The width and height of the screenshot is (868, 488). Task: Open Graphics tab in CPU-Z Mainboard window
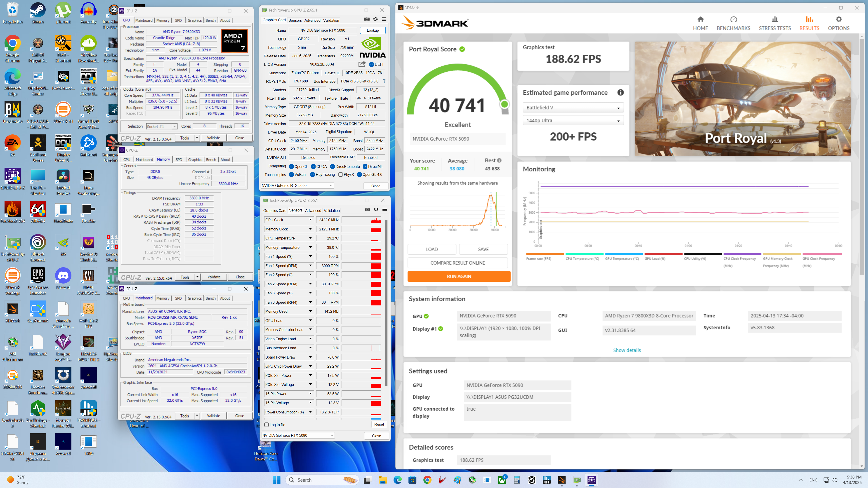click(x=194, y=298)
